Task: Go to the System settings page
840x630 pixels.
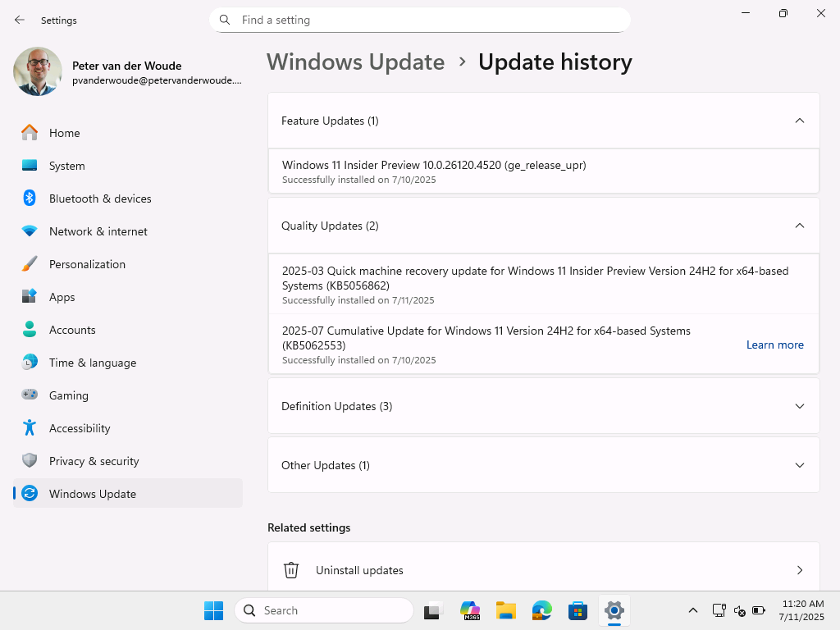Action: 66,166
